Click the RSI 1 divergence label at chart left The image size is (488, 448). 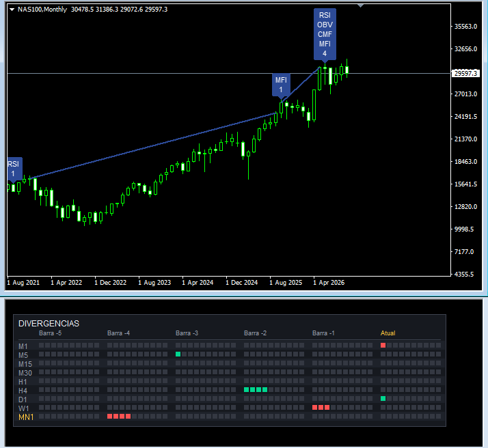pyautogui.click(x=14, y=169)
